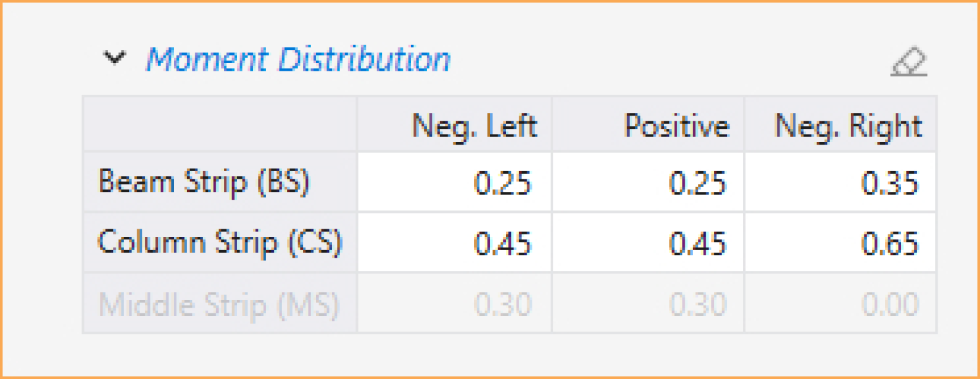
Task: Edit Beam Strip Neg. Right value 0.35
Action: (x=840, y=183)
